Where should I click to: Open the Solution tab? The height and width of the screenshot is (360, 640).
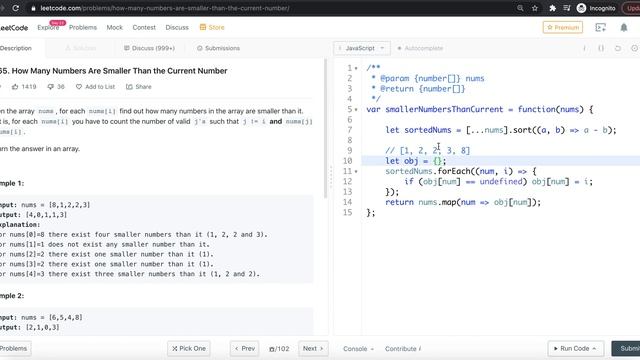coord(80,48)
